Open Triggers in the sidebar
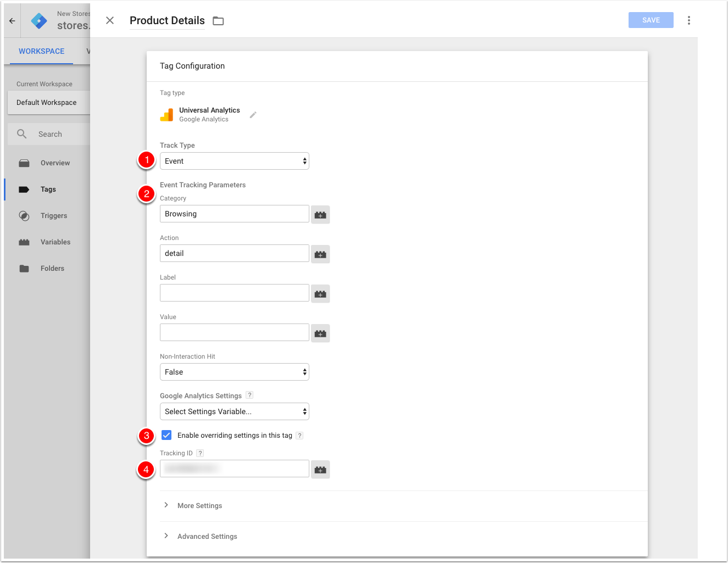The width and height of the screenshot is (728, 563). (54, 216)
